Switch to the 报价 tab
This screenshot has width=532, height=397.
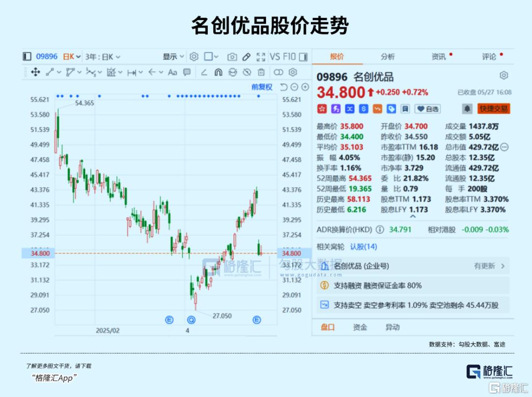pyautogui.click(x=337, y=57)
